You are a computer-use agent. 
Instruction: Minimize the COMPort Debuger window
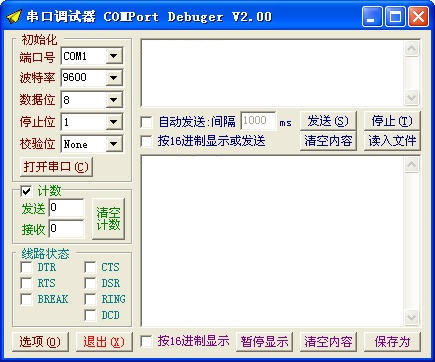pyautogui.click(x=372, y=16)
